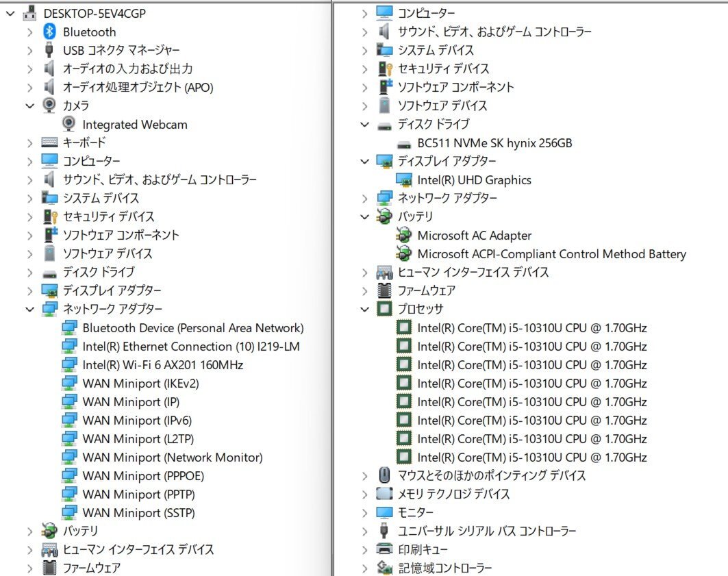728x576 pixels.
Task: Click the Intel Ethernet I219-LM adapter icon
Action: click(69, 347)
